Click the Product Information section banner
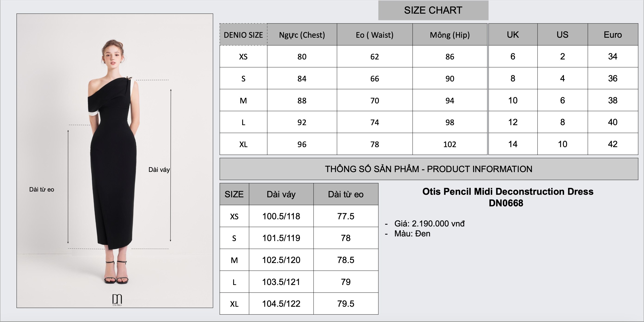Viewport: 644px width, 322px height. pyautogui.click(x=428, y=169)
